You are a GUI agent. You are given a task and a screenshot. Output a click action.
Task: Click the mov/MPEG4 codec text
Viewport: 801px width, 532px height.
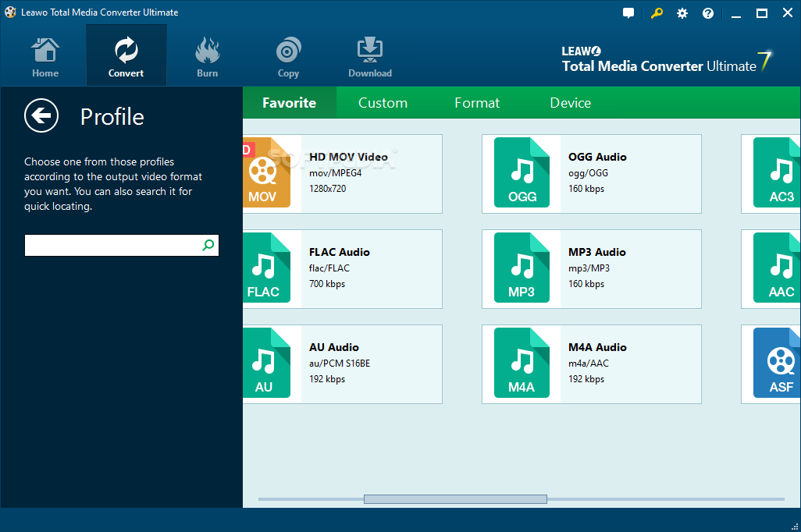(x=335, y=172)
